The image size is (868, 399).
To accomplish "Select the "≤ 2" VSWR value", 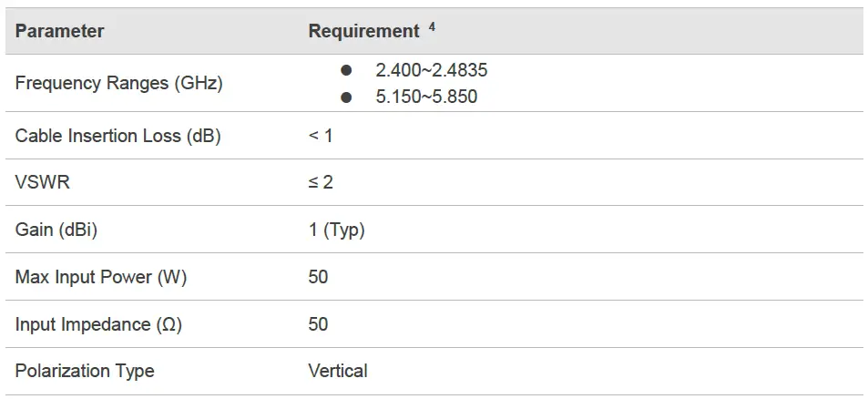I will pyautogui.click(x=321, y=183).
